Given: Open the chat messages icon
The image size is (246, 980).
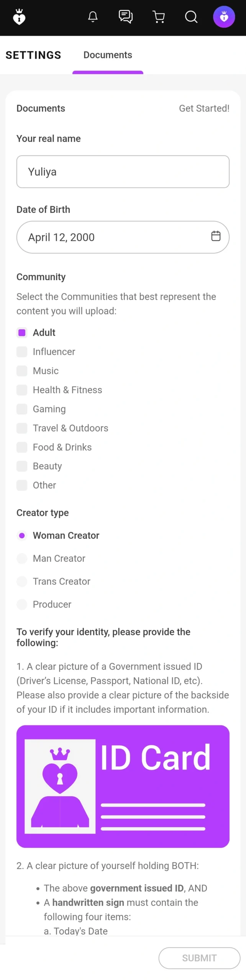Looking at the screenshot, I should point(126,17).
